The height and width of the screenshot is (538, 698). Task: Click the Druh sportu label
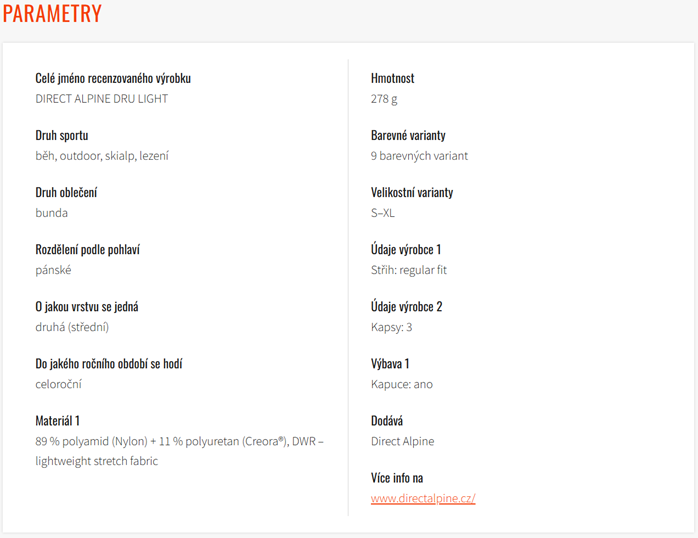pos(62,135)
